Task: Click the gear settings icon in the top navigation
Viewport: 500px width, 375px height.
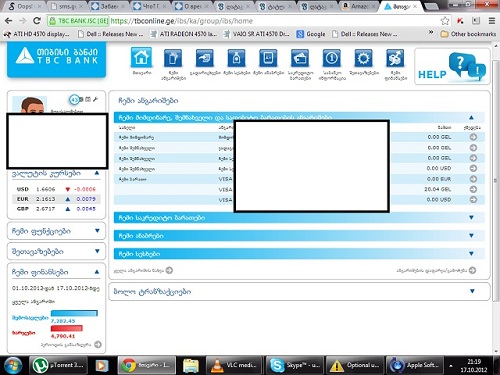Action: point(363,58)
